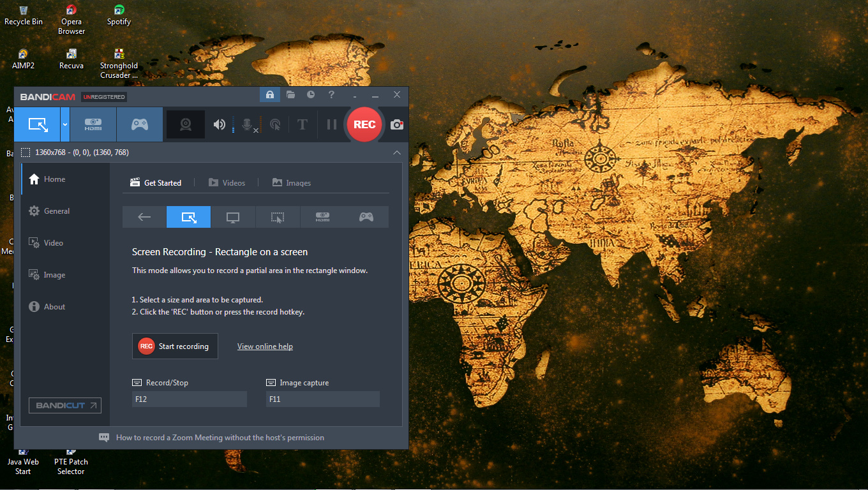Click the help question mark icon
Viewport: 868px width, 490px height.
[x=331, y=95]
